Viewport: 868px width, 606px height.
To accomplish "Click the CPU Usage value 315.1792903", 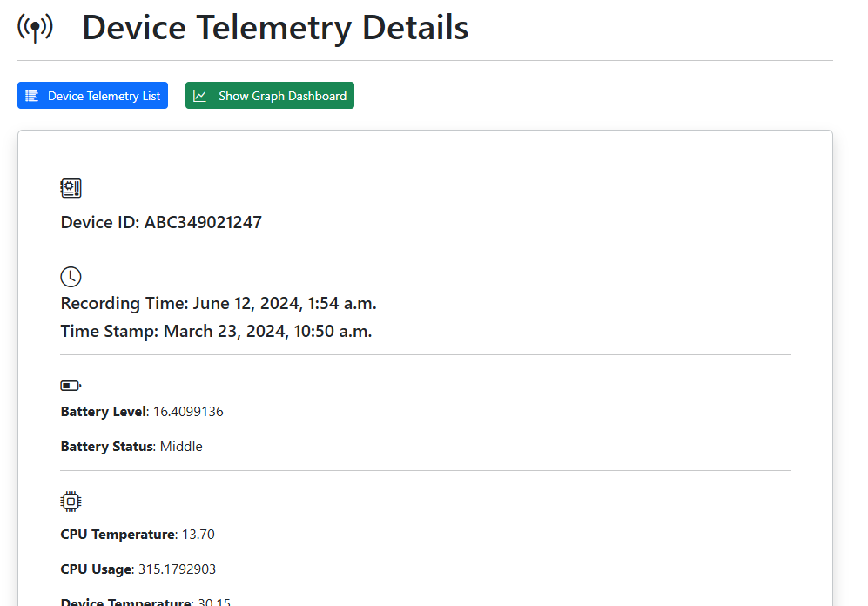I will click(x=177, y=569).
